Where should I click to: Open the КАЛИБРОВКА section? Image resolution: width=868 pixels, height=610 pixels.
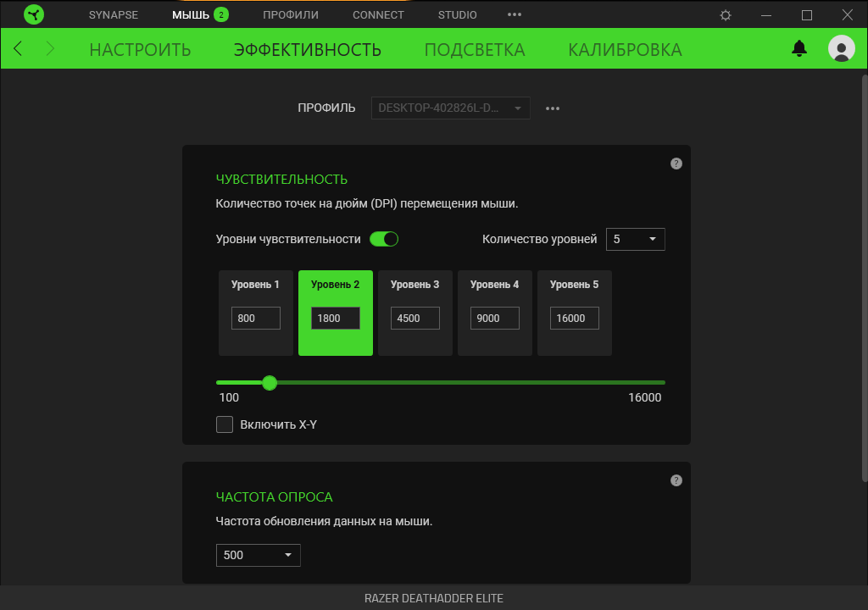(x=625, y=50)
